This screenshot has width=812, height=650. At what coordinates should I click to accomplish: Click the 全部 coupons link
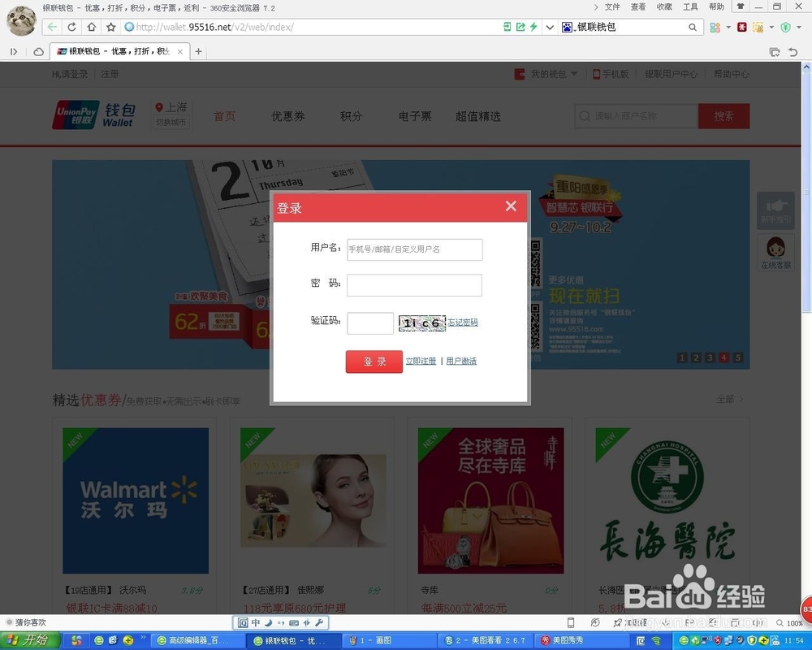[x=730, y=399]
